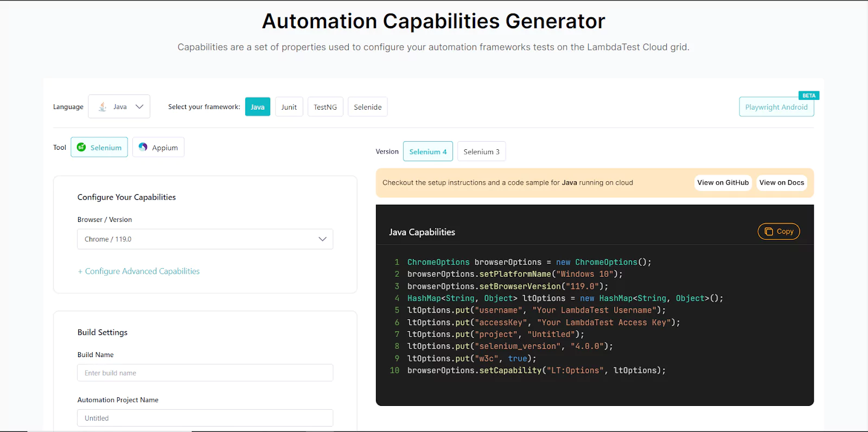Viewport: 868px width, 432px height.
Task: Click code line setting "project" to "Untitled"
Action: click(496, 334)
